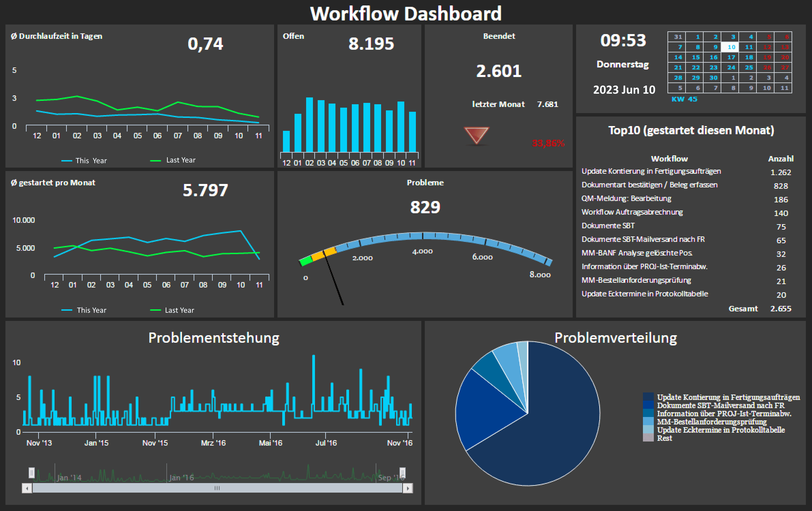Click 'Update Kontierung in Fertigungsaufträgen' table row
812x511 pixels.
click(x=651, y=171)
